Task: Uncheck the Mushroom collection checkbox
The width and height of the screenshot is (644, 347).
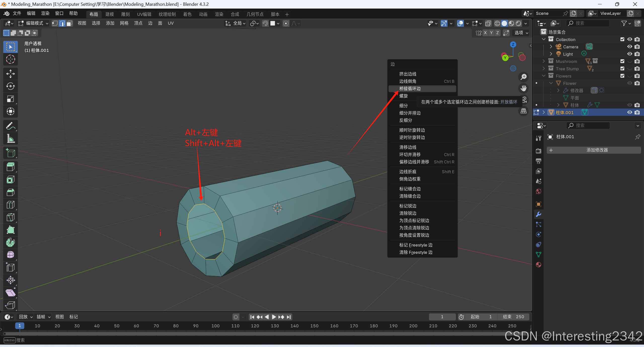Action: pyautogui.click(x=622, y=61)
